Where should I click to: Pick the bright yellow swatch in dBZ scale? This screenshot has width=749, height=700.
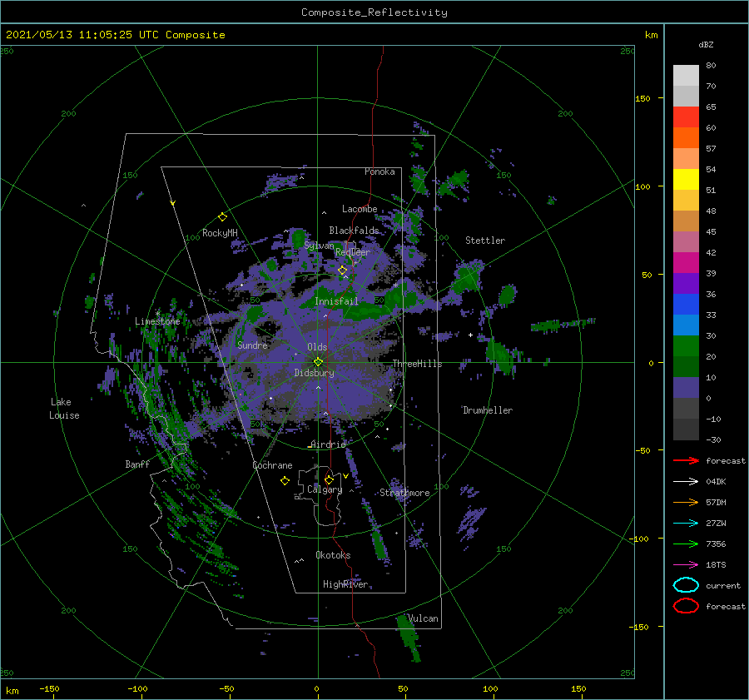click(x=686, y=179)
